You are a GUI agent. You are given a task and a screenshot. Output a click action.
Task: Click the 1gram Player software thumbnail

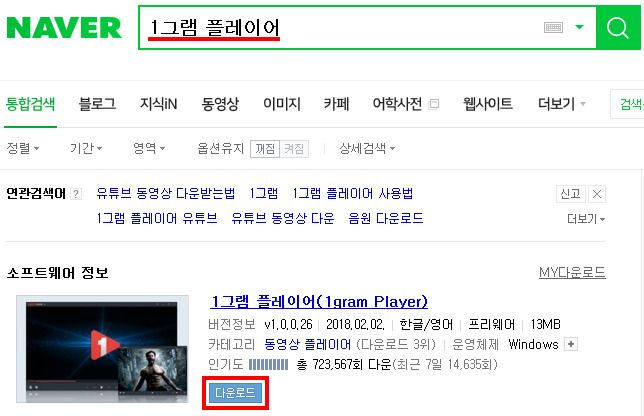coord(102,349)
